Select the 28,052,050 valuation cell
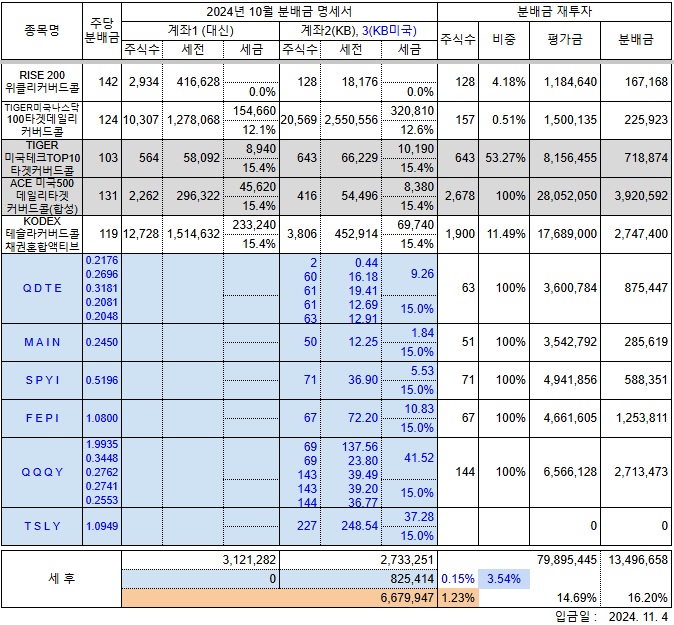The image size is (674, 625). (567, 196)
